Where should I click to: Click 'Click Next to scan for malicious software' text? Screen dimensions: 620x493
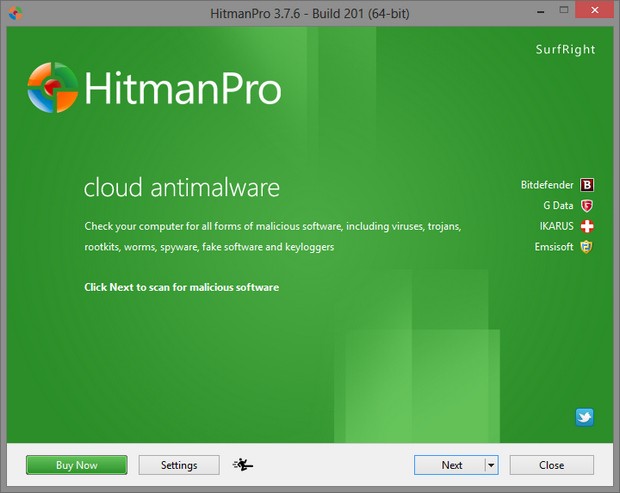(x=181, y=287)
